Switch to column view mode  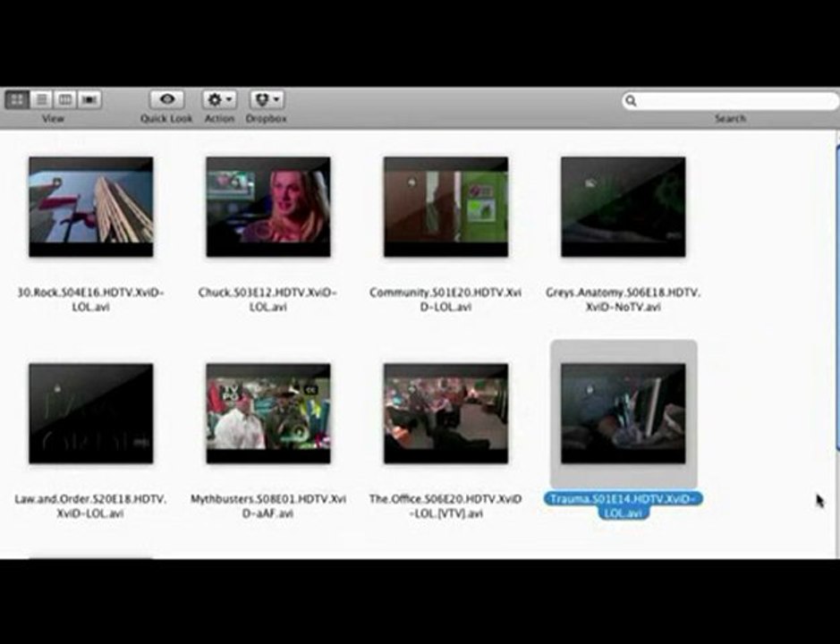[64, 99]
